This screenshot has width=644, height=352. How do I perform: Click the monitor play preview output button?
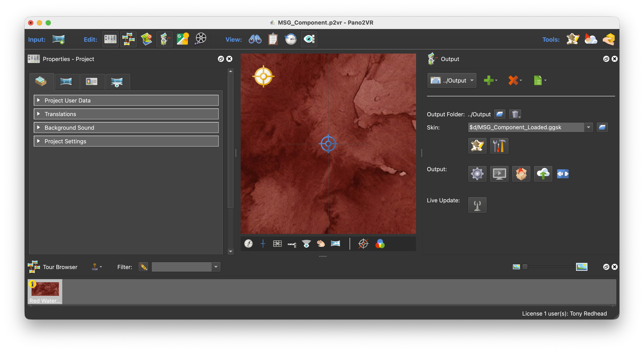point(499,174)
